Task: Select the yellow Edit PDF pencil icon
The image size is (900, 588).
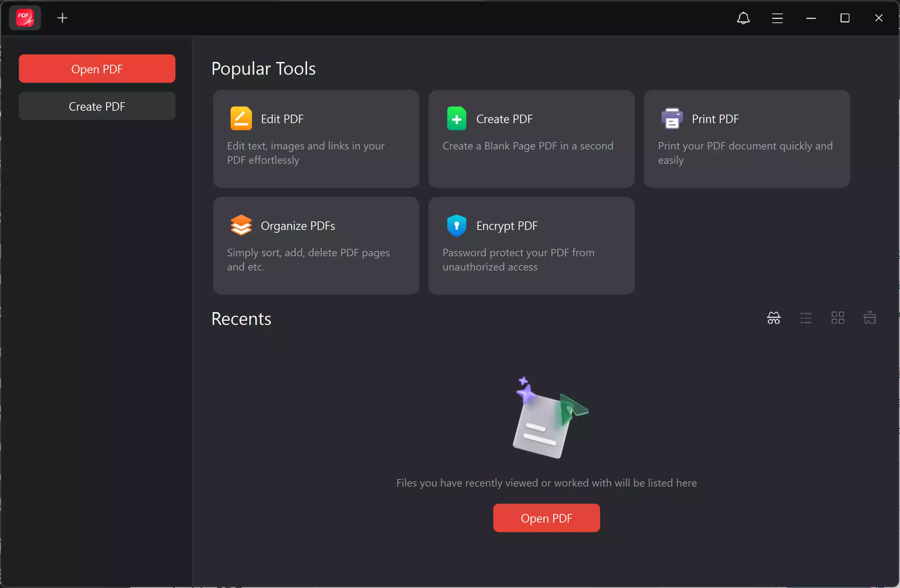Action: tap(241, 118)
